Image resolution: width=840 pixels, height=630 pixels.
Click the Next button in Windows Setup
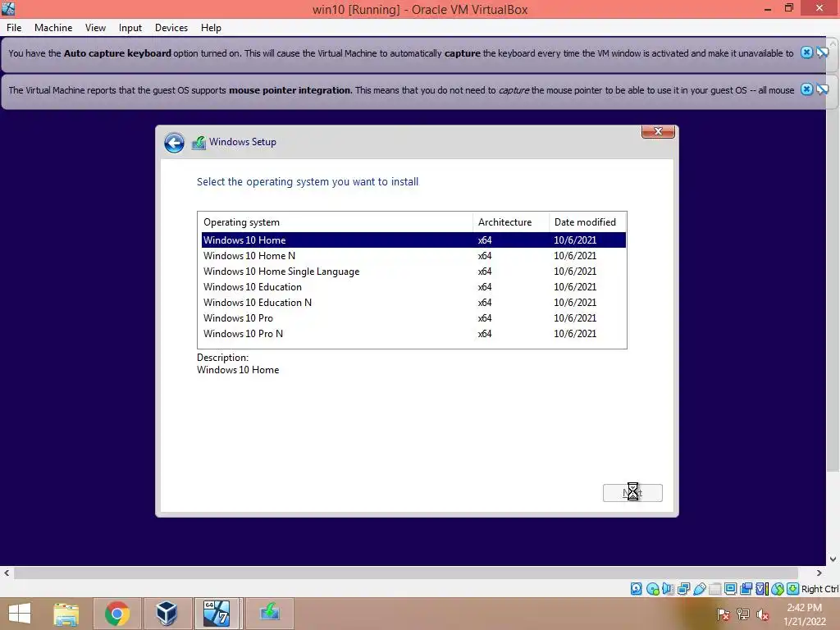coord(632,493)
